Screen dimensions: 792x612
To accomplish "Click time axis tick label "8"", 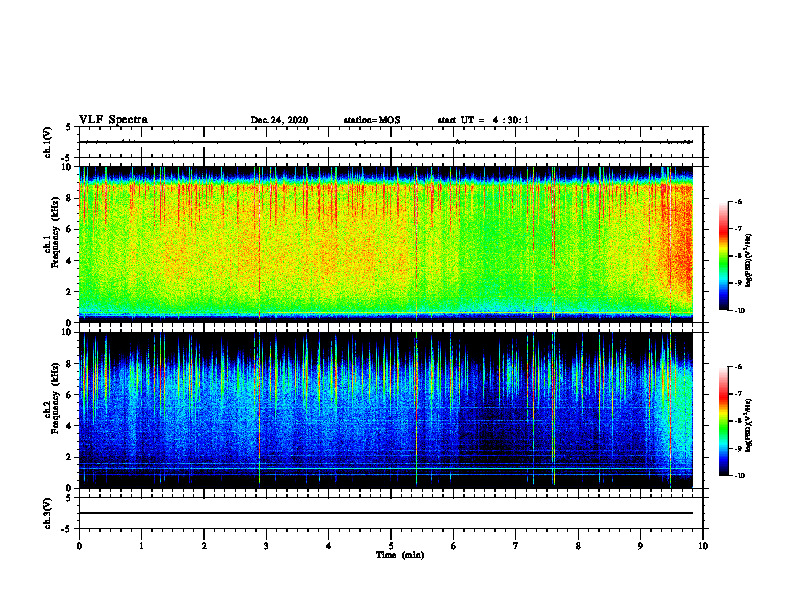I will point(578,546).
